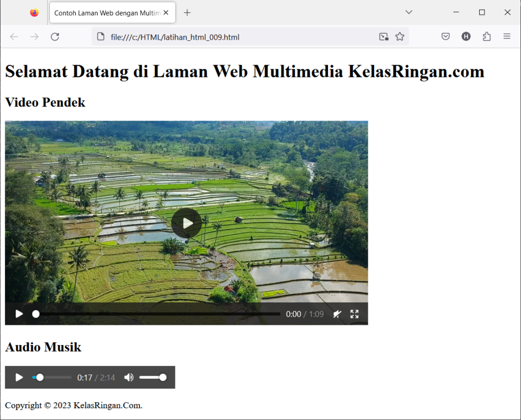
Task: Click the Firefox logo icon
Action: click(34, 13)
